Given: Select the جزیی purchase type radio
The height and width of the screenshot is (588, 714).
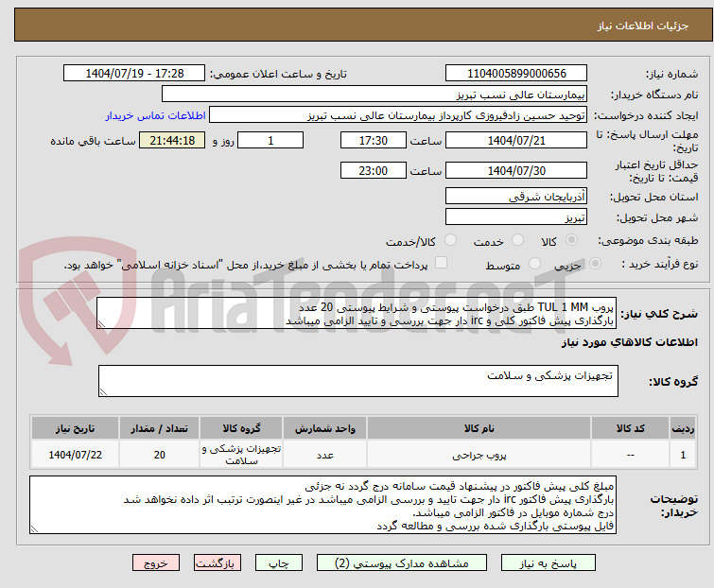Looking at the screenshot, I should (x=595, y=264).
